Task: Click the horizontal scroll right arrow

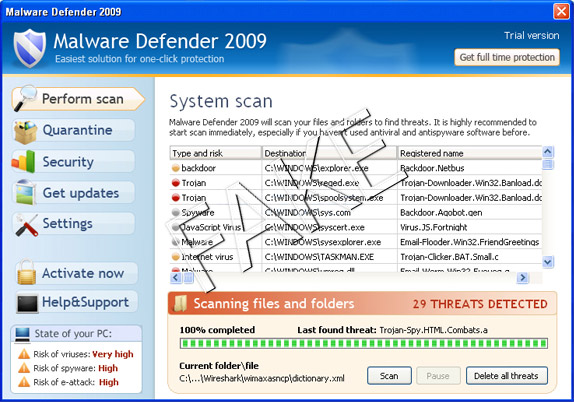Action: click(522, 278)
